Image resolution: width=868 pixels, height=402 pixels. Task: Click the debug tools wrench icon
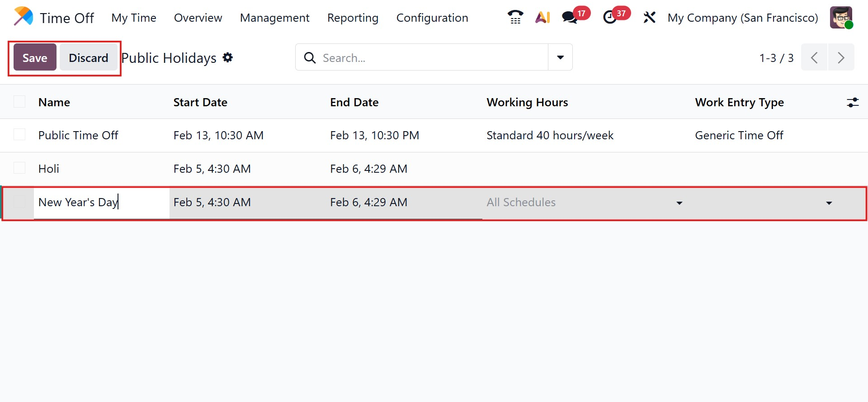[649, 18]
